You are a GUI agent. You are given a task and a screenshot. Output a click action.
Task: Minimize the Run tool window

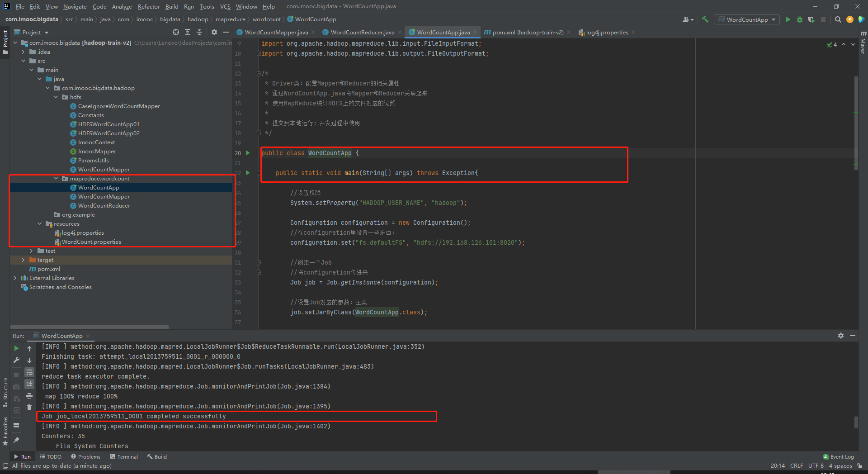pyautogui.click(x=853, y=336)
